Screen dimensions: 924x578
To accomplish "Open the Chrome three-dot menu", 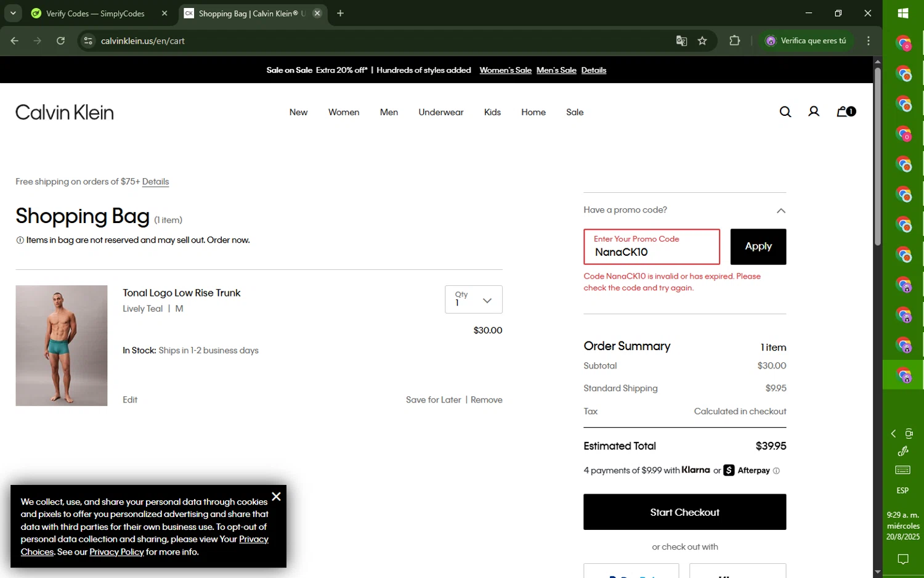I will click(x=869, y=41).
